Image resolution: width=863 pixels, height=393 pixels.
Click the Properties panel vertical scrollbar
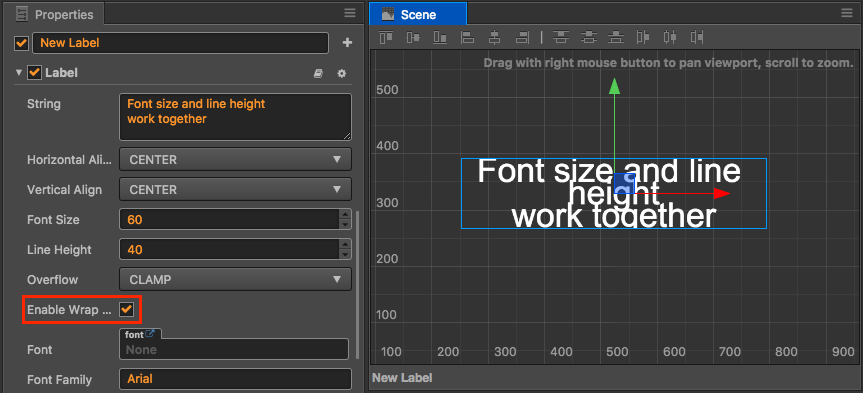(x=358, y=285)
